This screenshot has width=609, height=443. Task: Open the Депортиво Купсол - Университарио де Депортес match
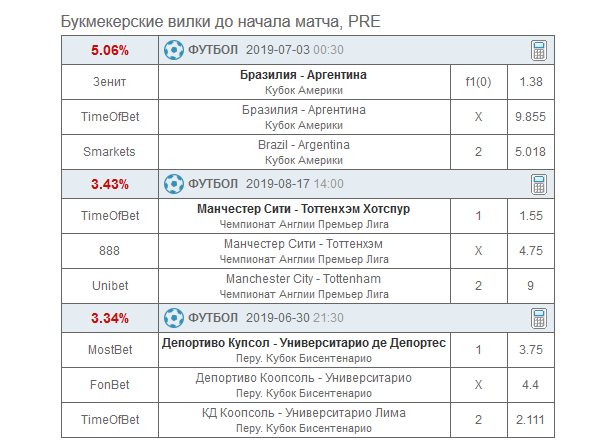(x=303, y=343)
